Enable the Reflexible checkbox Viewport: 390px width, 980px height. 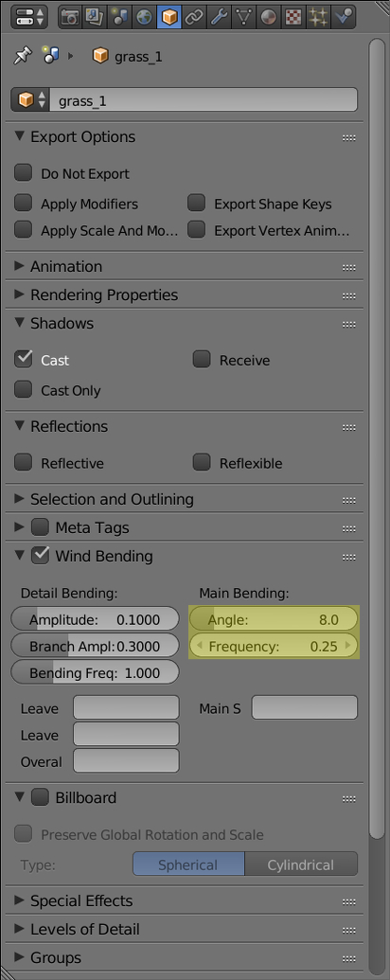(x=202, y=462)
